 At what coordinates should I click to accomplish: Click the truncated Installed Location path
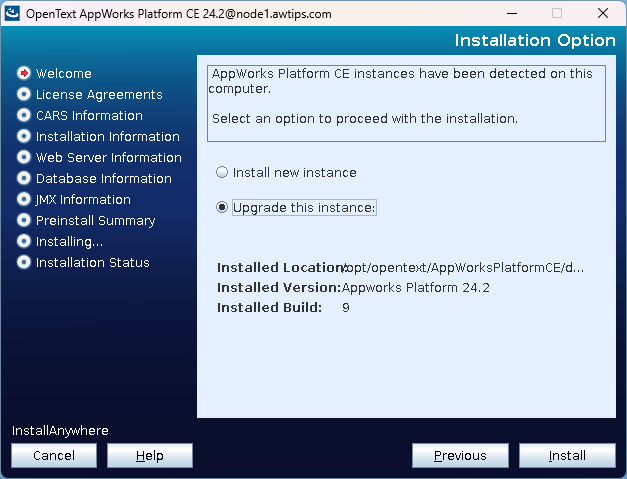(x=464, y=267)
